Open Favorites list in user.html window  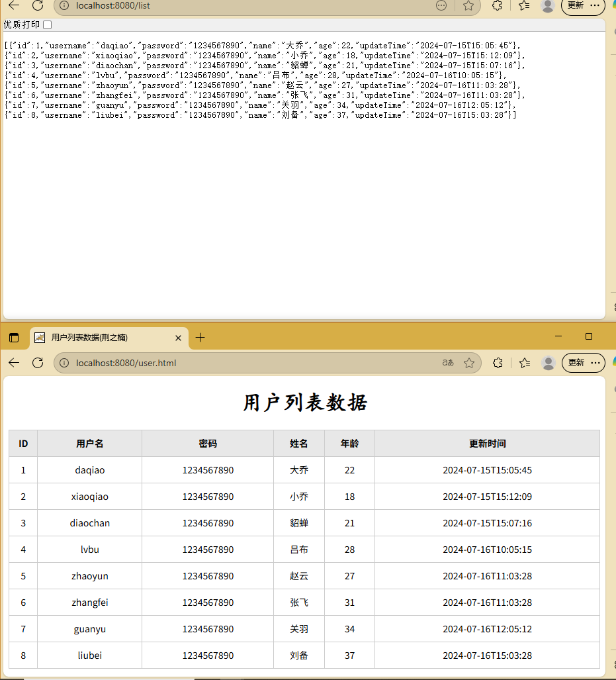[525, 363]
